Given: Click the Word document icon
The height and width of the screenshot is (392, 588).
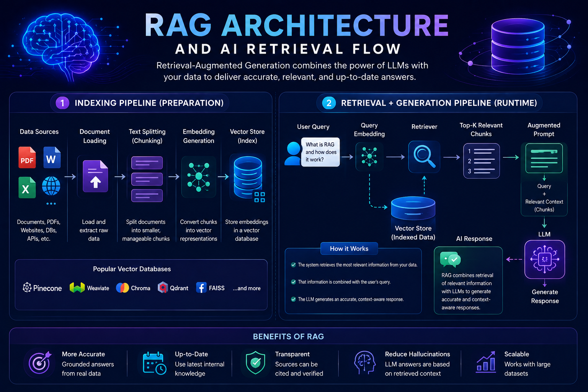Looking at the screenshot, I should point(52,157).
